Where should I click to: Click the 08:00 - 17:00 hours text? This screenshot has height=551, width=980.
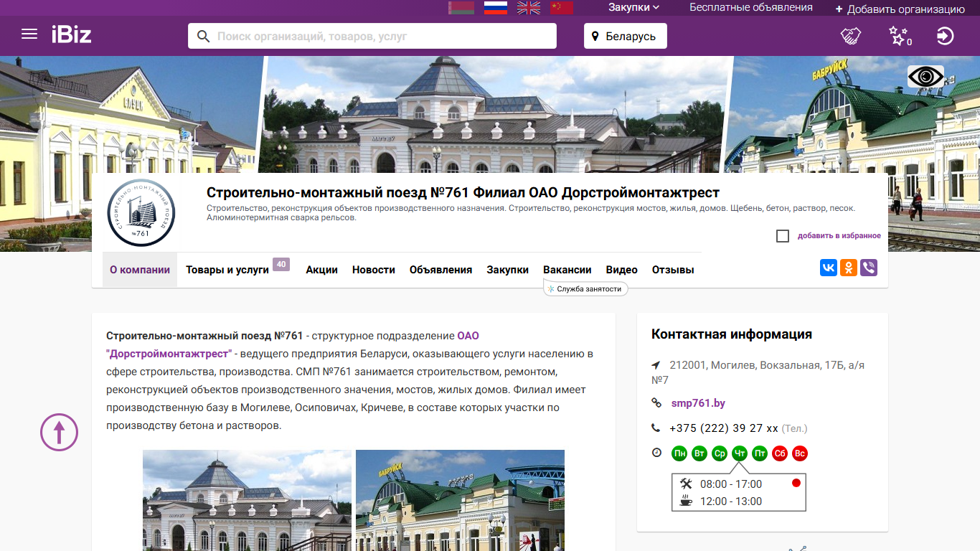pyautogui.click(x=731, y=484)
